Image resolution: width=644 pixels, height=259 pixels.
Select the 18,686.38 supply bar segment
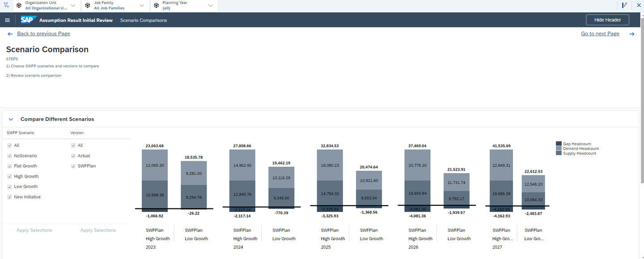501,193
